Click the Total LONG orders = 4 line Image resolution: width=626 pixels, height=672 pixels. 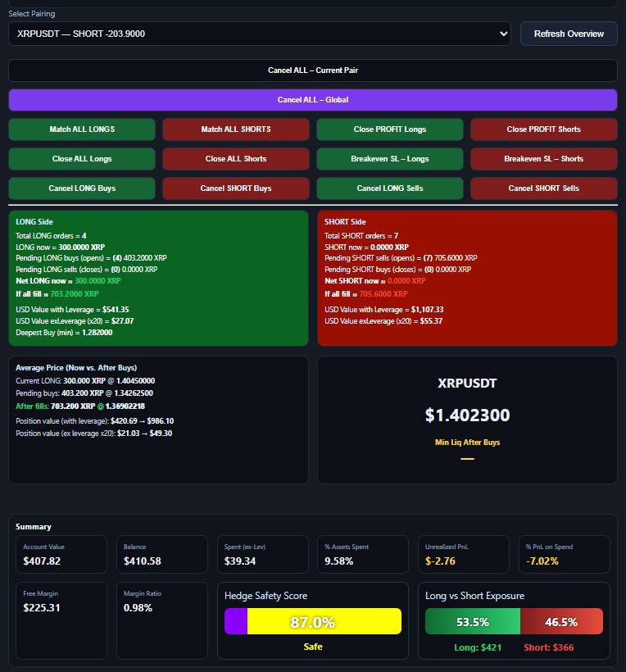(51, 236)
